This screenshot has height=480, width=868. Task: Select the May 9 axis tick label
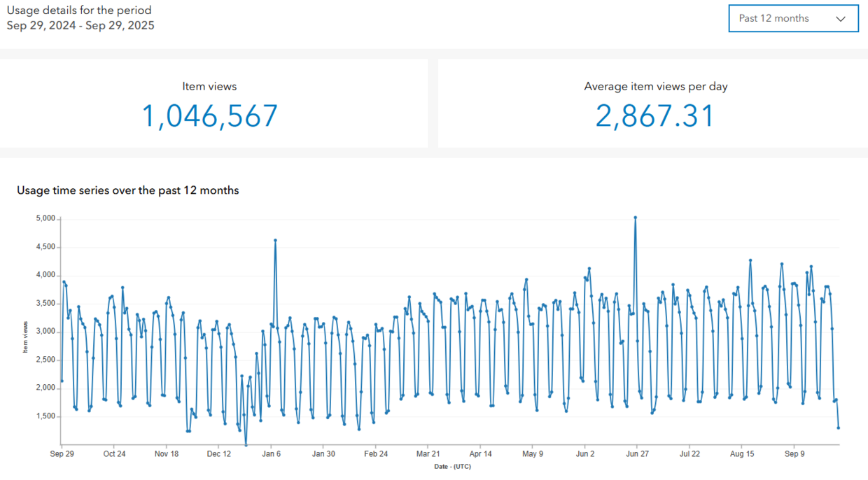click(532, 453)
